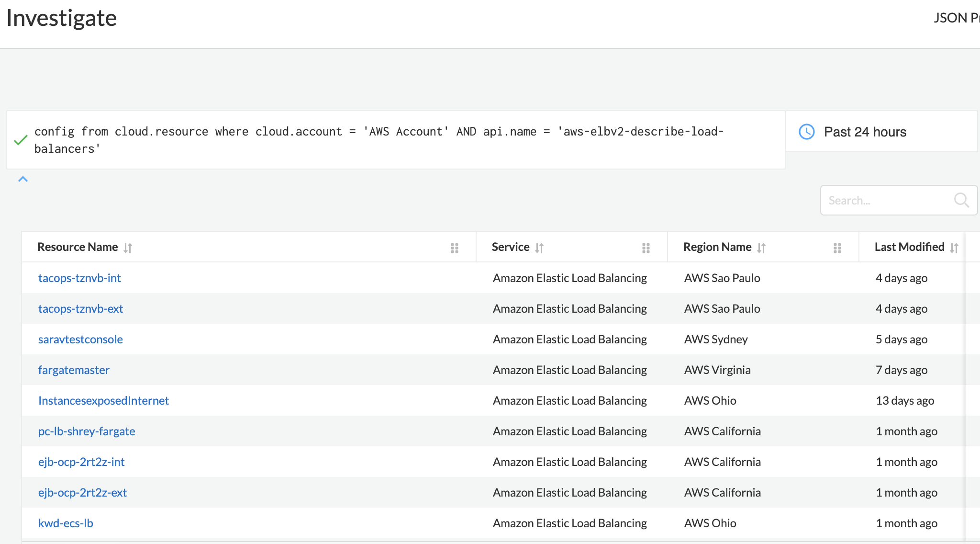Open InstancesexposedInternet resource details
980x544 pixels.
coord(103,401)
